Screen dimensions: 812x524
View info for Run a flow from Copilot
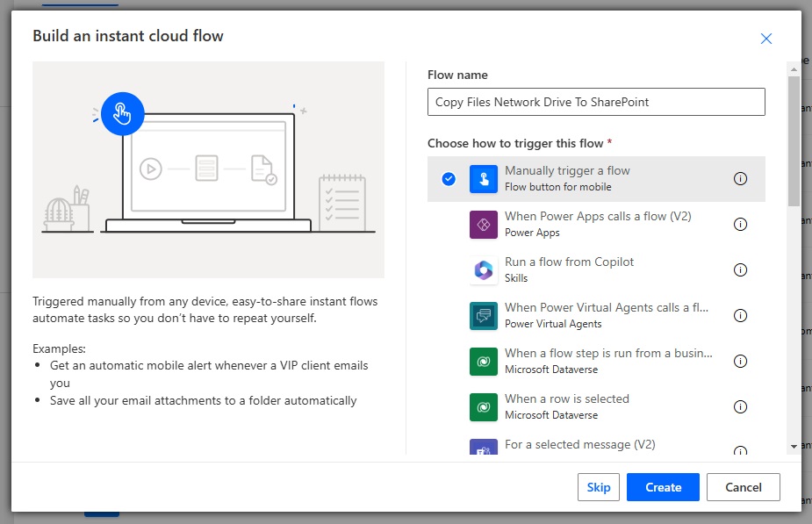point(740,269)
